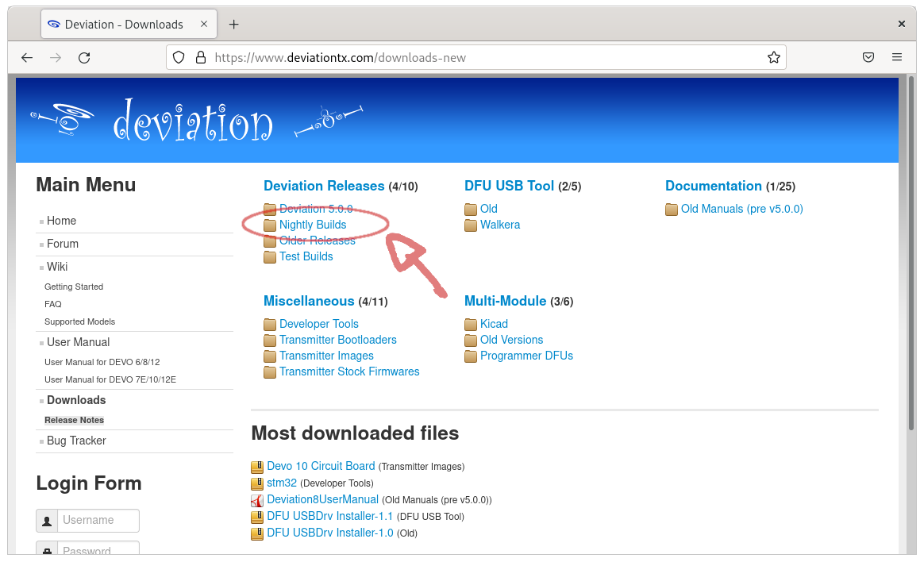Screen dimensions: 924x562
Task: Open the tracking protection shield icon
Action: click(x=179, y=57)
